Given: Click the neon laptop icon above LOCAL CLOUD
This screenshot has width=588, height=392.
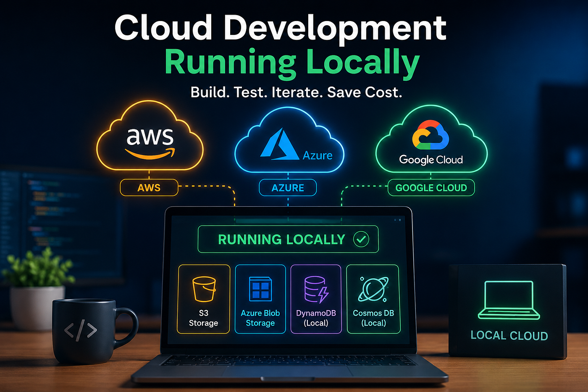Looking at the screenshot, I should tap(509, 300).
